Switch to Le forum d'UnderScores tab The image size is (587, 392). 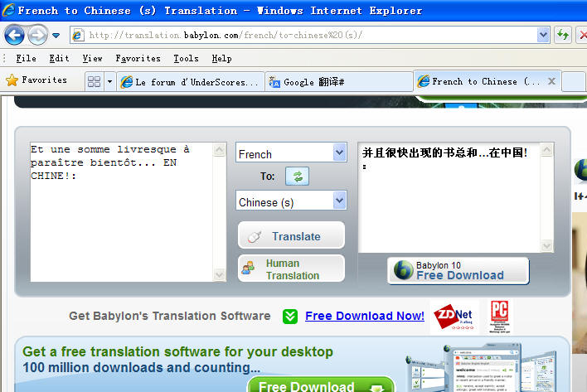(190, 82)
